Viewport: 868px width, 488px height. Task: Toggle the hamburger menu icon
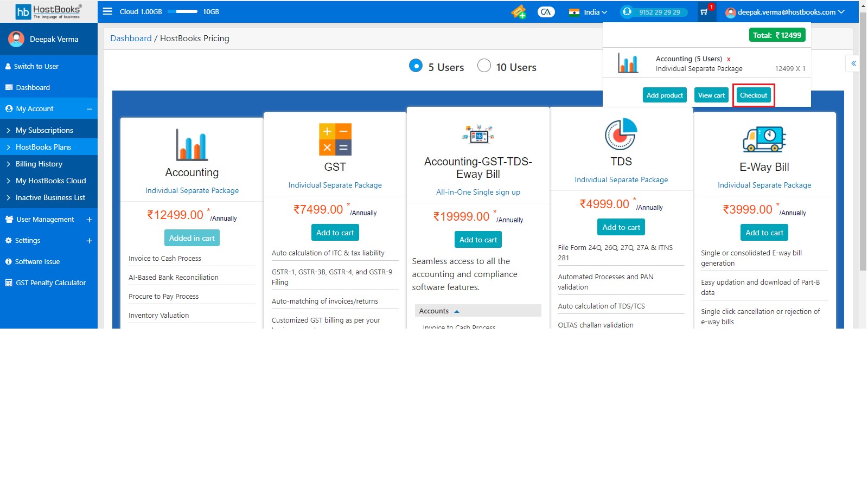(107, 11)
